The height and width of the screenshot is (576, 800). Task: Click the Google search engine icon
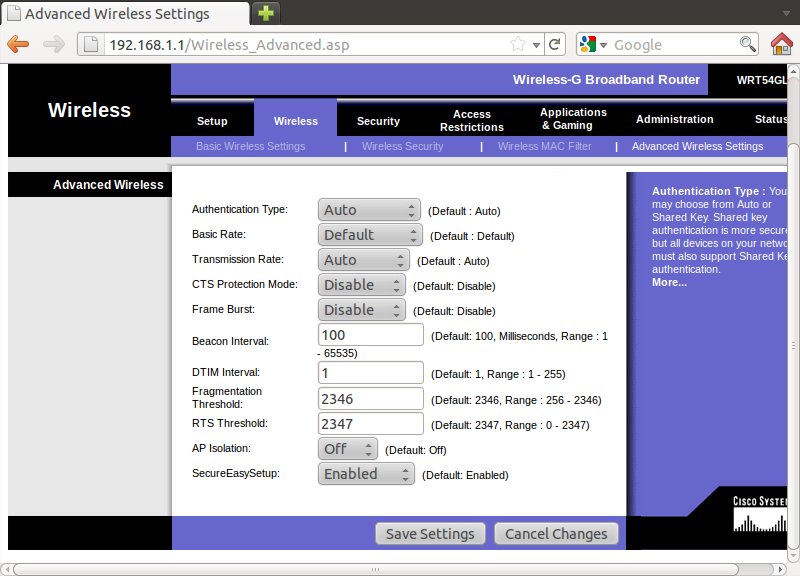click(588, 44)
